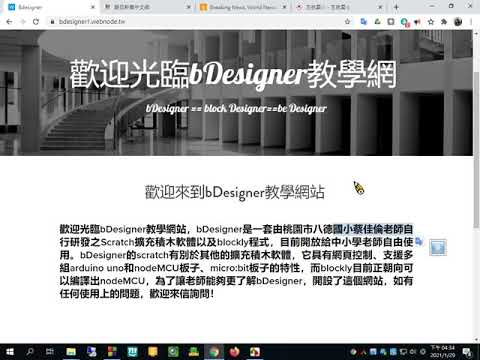This screenshot has height=360, width=480.
Task: Open File Explorer from the taskbar
Action: (x=71, y=352)
